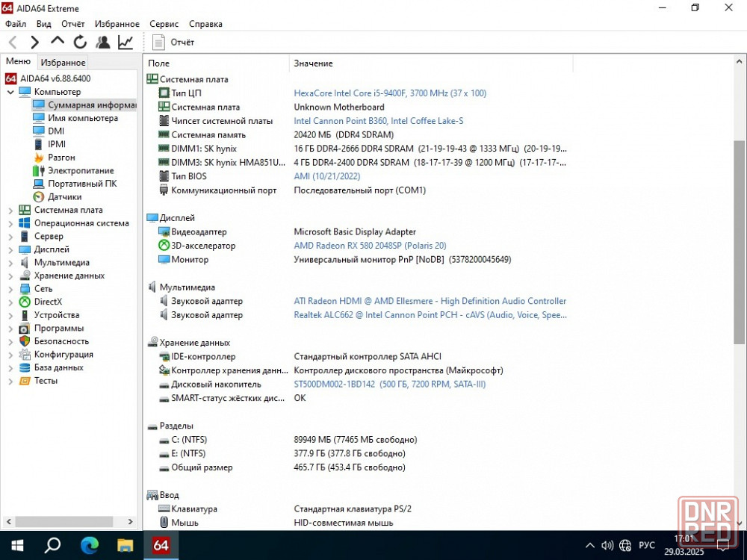Click the База данных database icon

pyautogui.click(x=25, y=367)
